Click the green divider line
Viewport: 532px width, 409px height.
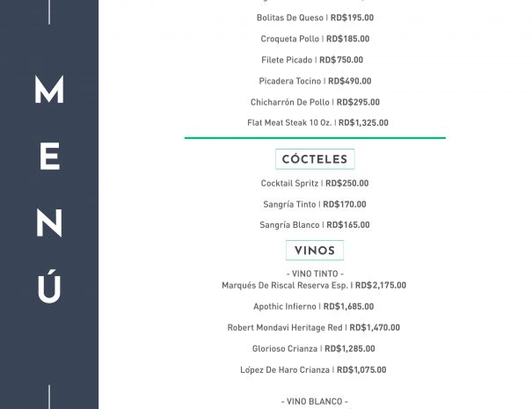click(315, 138)
